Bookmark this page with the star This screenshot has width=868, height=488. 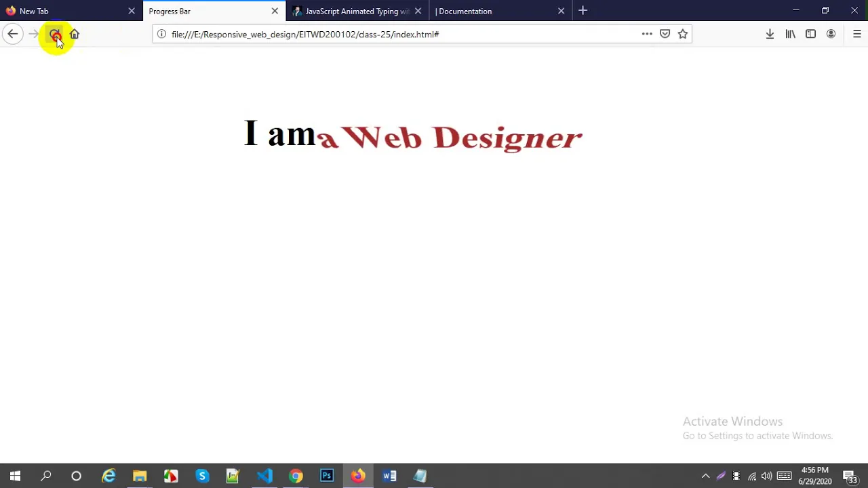(683, 34)
